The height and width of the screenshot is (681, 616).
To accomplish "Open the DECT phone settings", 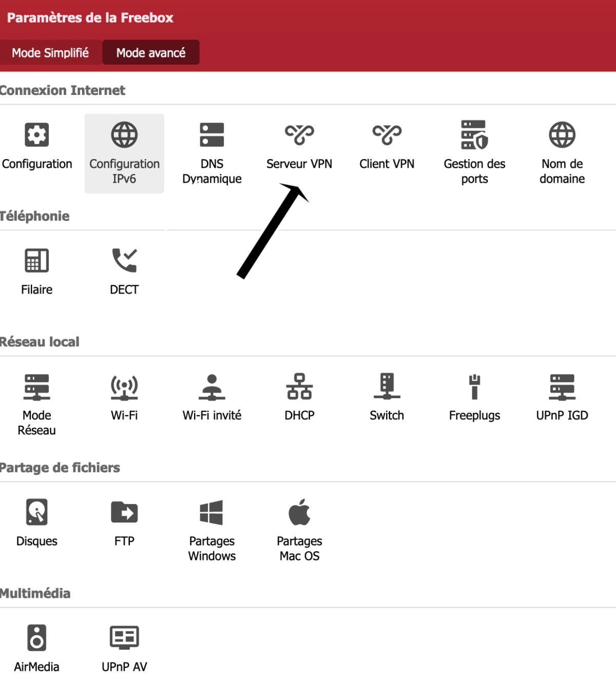I will (124, 261).
